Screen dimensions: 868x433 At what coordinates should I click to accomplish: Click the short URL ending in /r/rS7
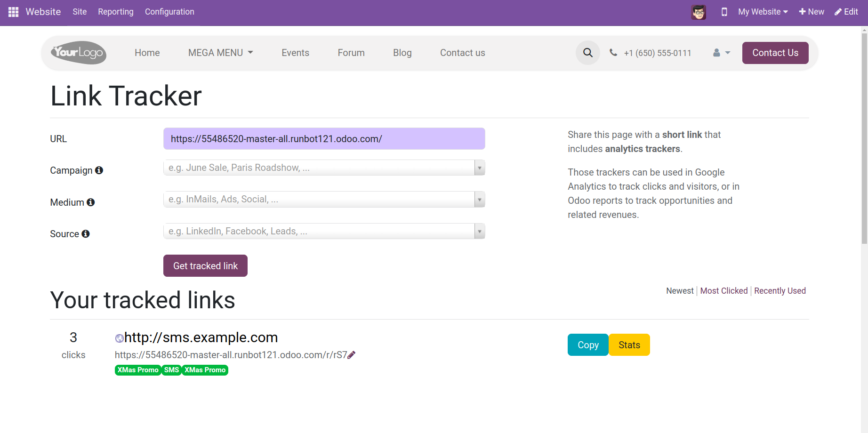[231, 355]
